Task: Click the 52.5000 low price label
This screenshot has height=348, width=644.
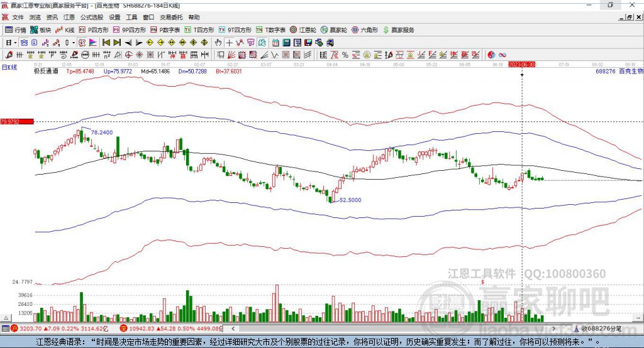Action: (350, 200)
